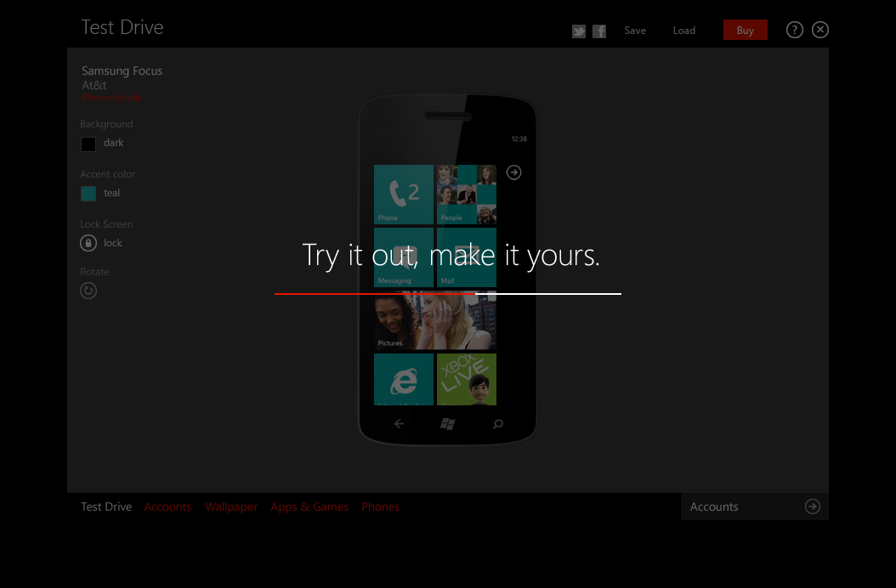Click the Test Drive title heading
Image resolution: width=896 pixels, height=588 pixels.
pos(122,27)
